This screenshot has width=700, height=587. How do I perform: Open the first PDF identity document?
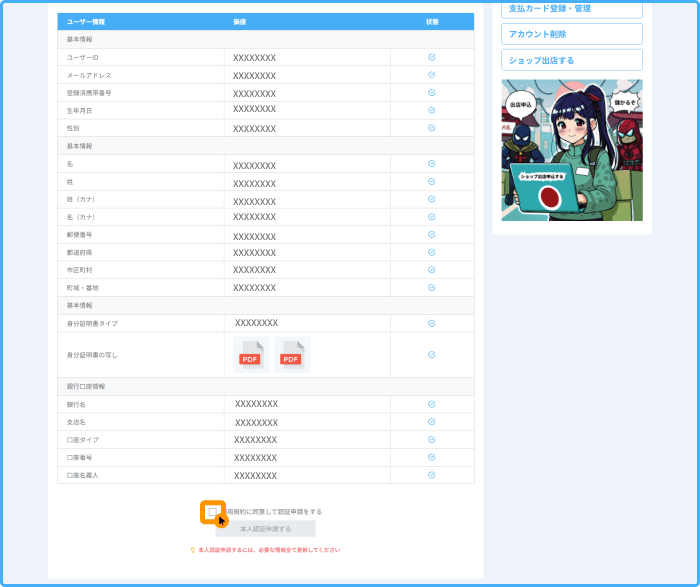pyautogui.click(x=251, y=355)
